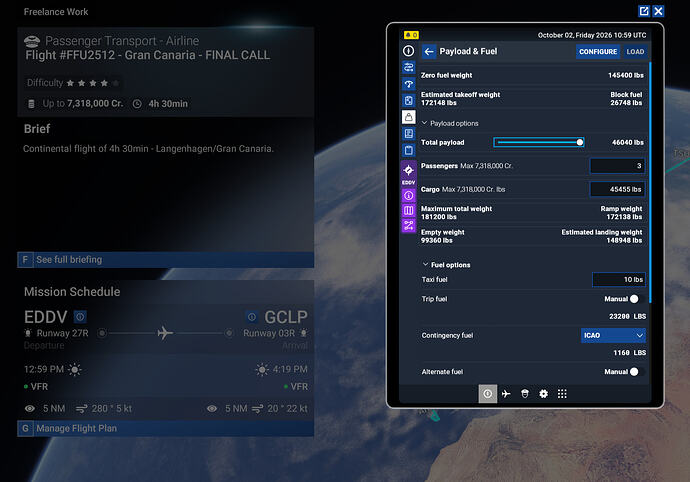Pop out the tablet with external window icon

pyautogui.click(x=644, y=11)
